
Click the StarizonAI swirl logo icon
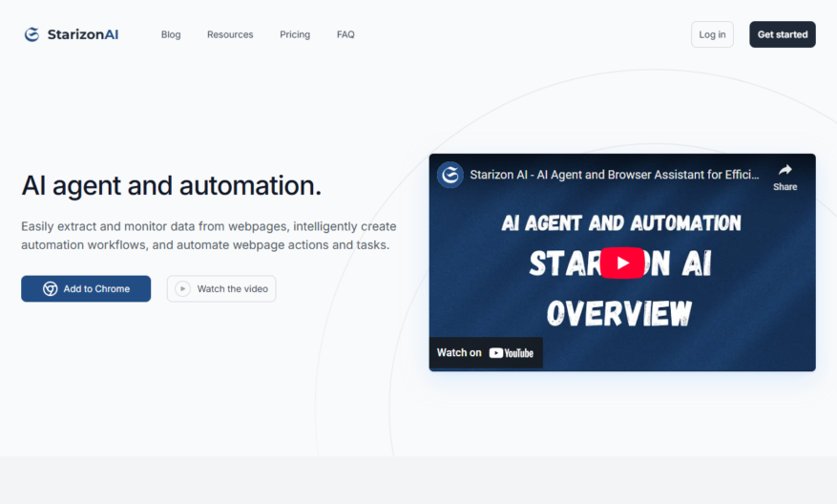point(32,34)
